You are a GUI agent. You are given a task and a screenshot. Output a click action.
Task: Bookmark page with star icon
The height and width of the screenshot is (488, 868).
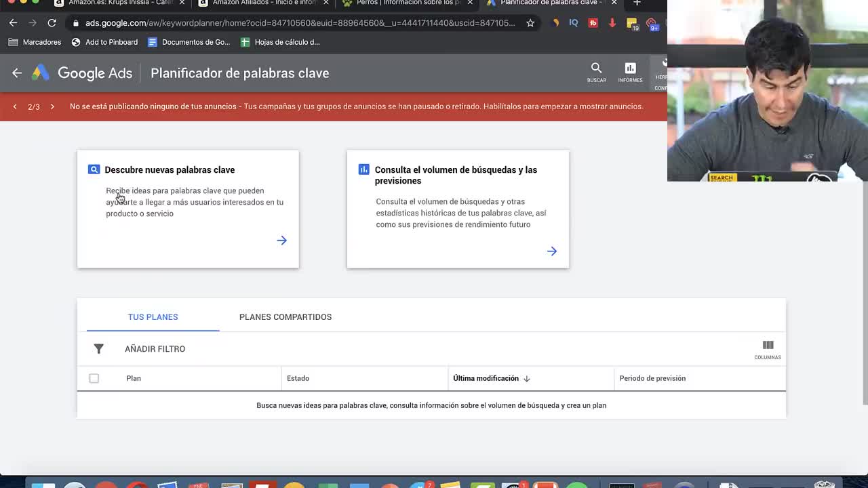coord(530,23)
